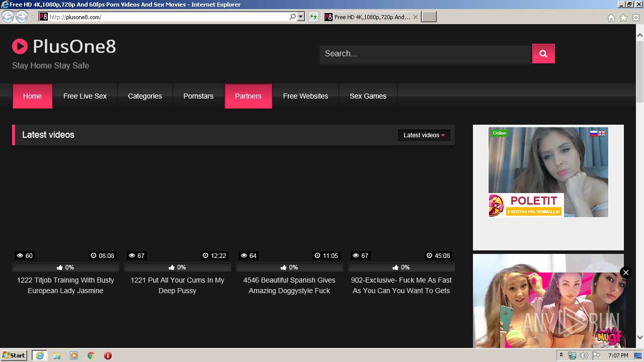Click the 12:22 duration label
The image size is (644, 362).
tap(214, 255)
